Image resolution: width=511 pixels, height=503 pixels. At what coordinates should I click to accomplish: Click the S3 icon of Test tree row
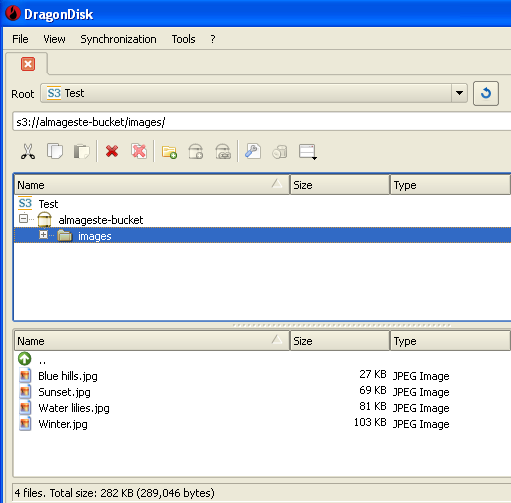25,203
